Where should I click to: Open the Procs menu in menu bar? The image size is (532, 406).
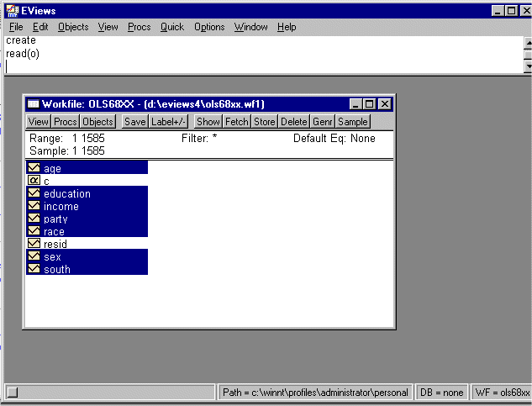[139, 27]
